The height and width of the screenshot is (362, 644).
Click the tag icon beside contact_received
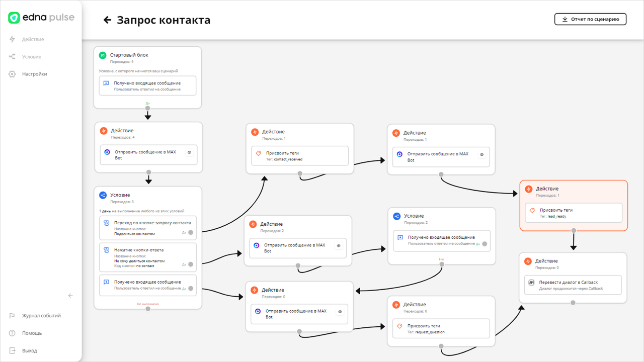(x=259, y=153)
